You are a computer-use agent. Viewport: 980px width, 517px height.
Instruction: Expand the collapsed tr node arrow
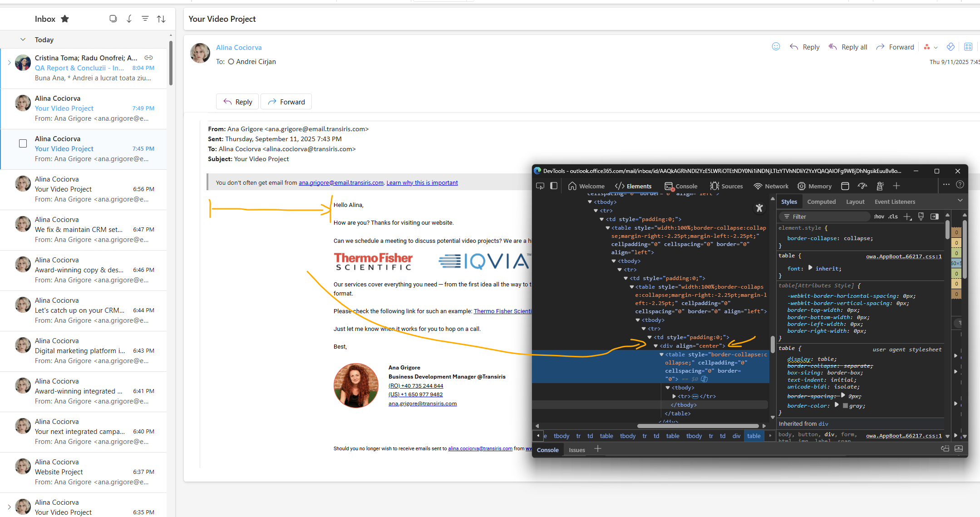click(x=674, y=396)
